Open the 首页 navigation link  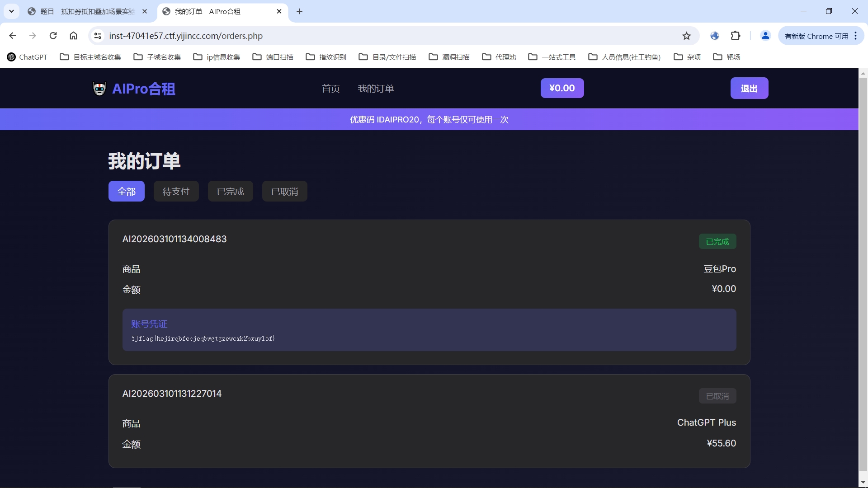(x=330, y=89)
